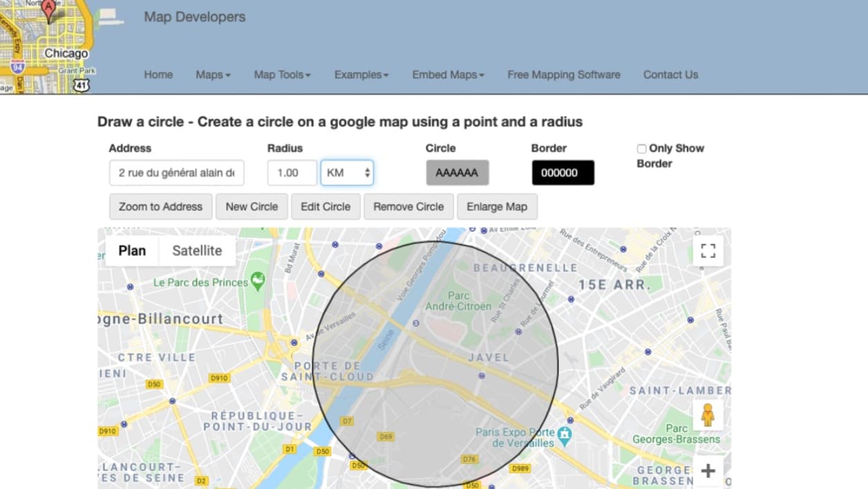The width and height of the screenshot is (868, 489).
Task: Click the Zoom to Address button
Action: (x=160, y=207)
